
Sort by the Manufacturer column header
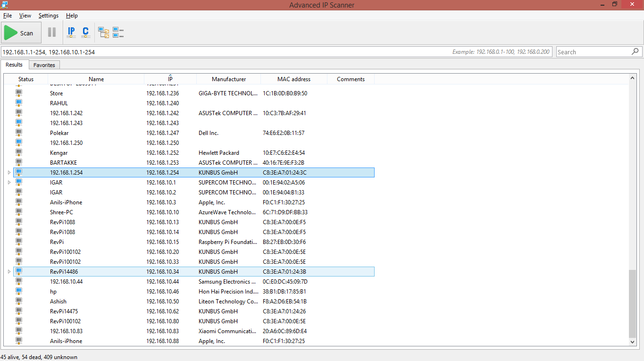coord(229,79)
